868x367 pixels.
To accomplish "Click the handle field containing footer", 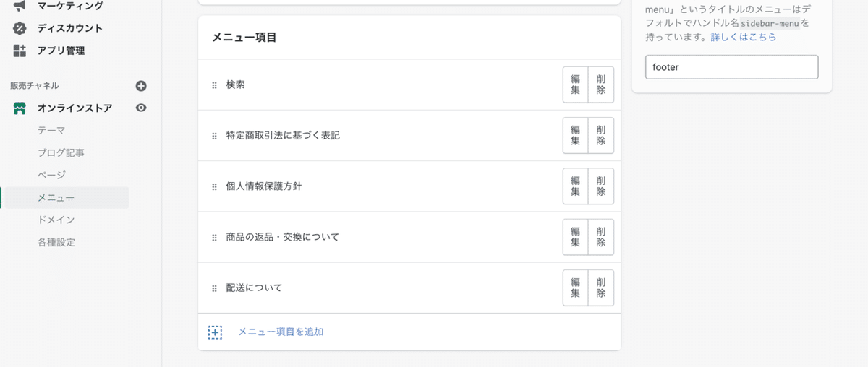I will [x=731, y=67].
